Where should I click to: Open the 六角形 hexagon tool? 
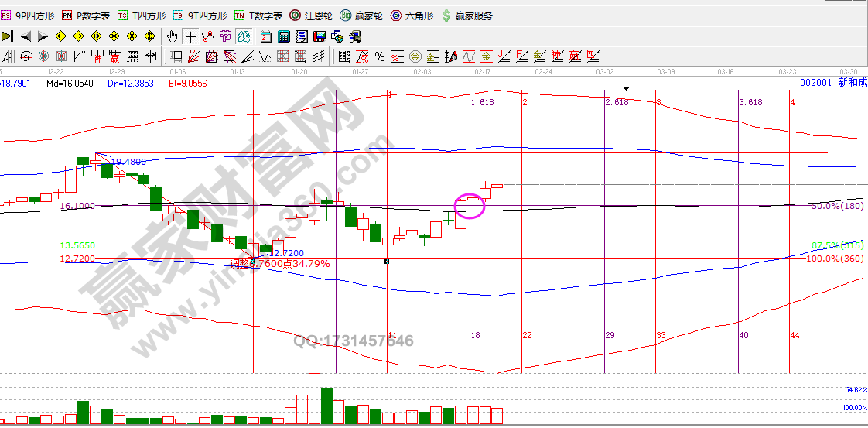point(412,15)
